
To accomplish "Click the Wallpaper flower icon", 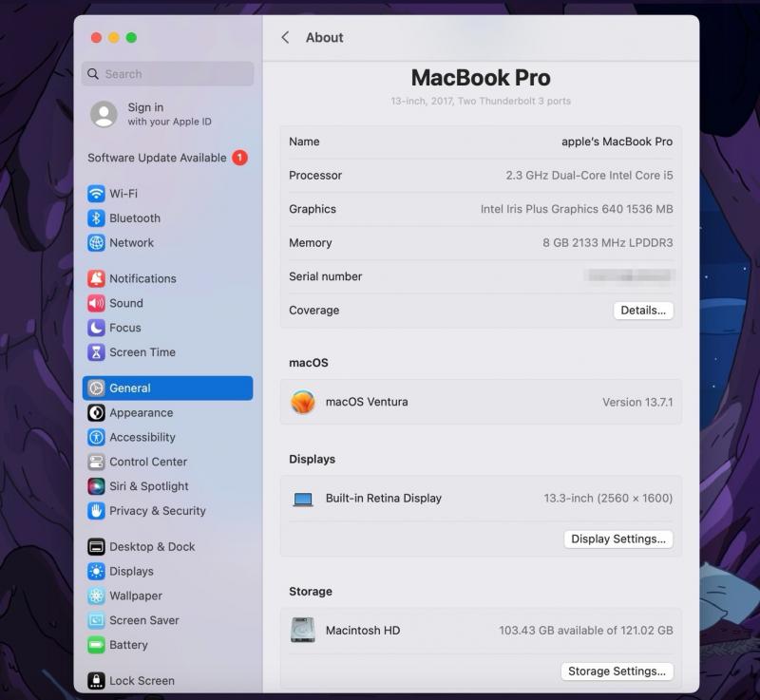I will click(x=96, y=596).
